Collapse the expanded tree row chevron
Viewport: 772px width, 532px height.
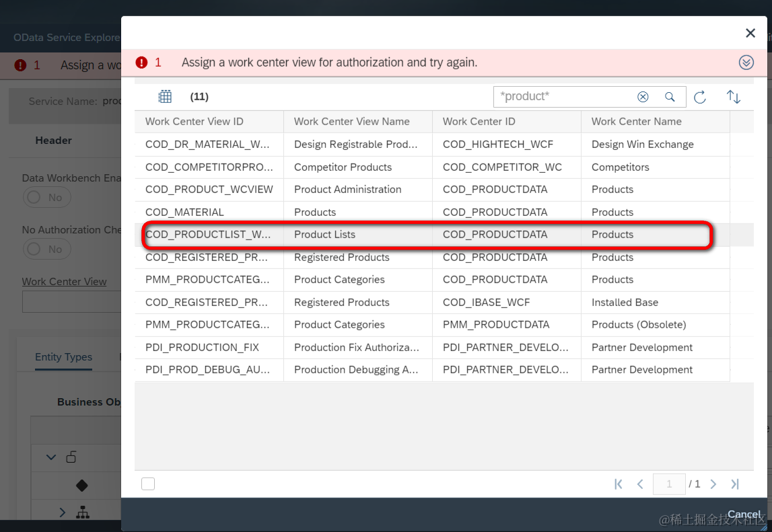point(50,457)
